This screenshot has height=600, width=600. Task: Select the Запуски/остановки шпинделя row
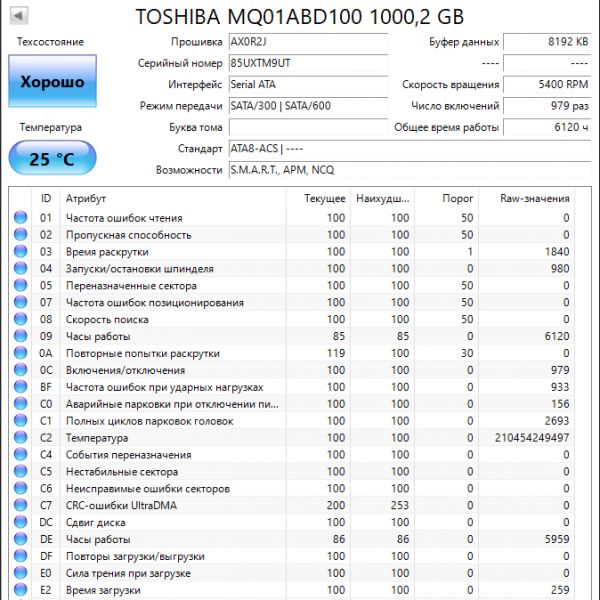[x=292, y=268]
